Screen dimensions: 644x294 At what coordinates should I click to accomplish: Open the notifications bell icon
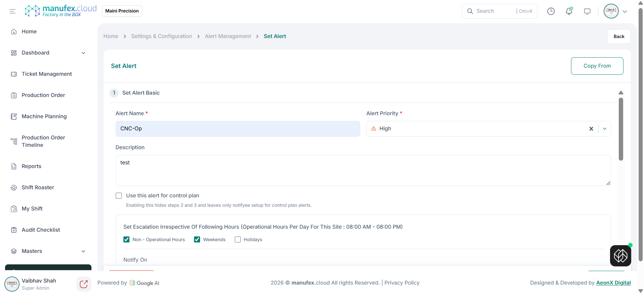pos(569,11)
